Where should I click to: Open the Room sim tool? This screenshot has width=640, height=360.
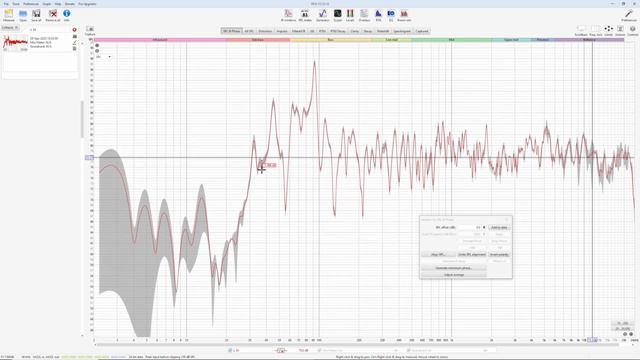click(404, 15)
